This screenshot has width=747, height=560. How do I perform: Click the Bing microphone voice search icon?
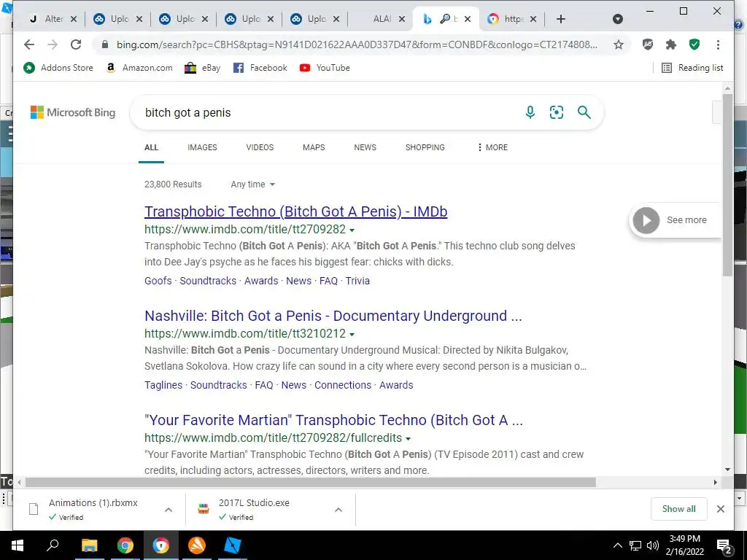pos(530,112)
